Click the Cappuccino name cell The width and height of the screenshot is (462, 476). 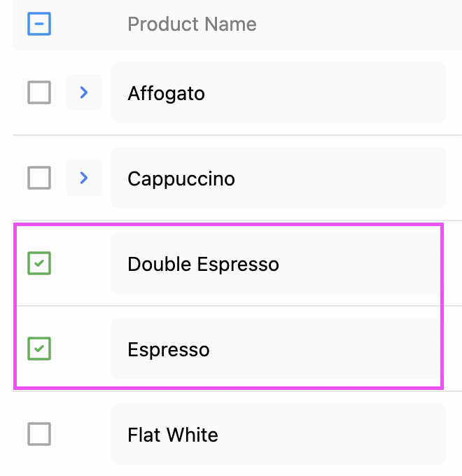[278, 178]
